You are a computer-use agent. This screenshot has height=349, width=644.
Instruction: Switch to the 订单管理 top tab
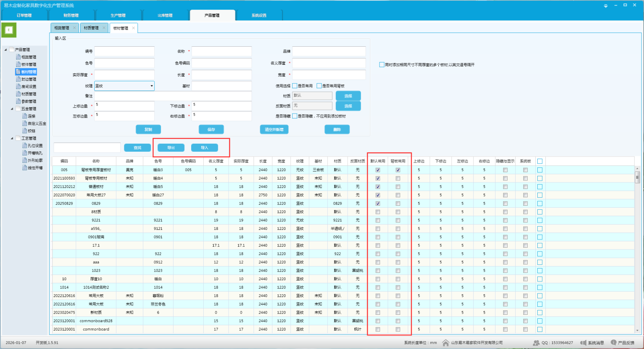[24, 15]
